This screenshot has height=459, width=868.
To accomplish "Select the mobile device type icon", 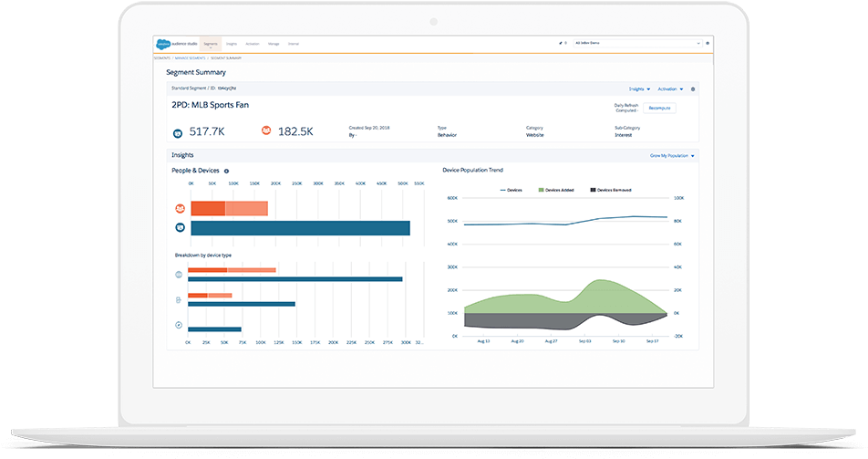I will click(179, 299).
